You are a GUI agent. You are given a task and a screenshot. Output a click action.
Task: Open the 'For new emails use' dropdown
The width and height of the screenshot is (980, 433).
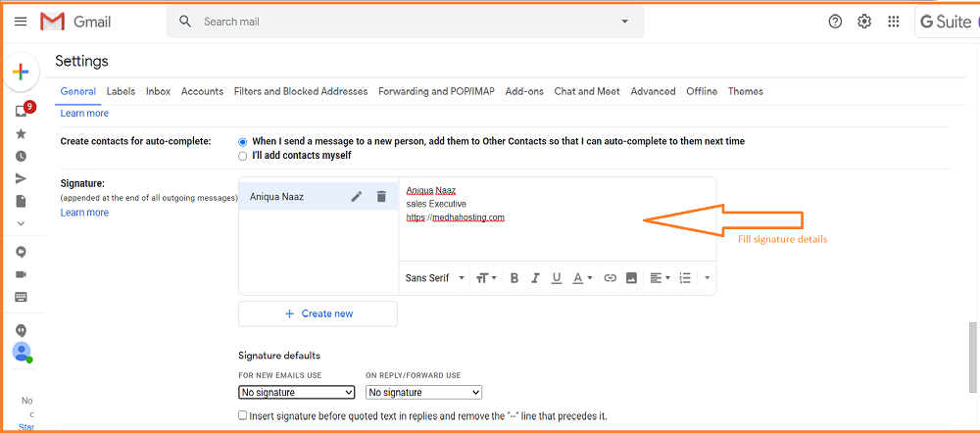coord(297,393)
